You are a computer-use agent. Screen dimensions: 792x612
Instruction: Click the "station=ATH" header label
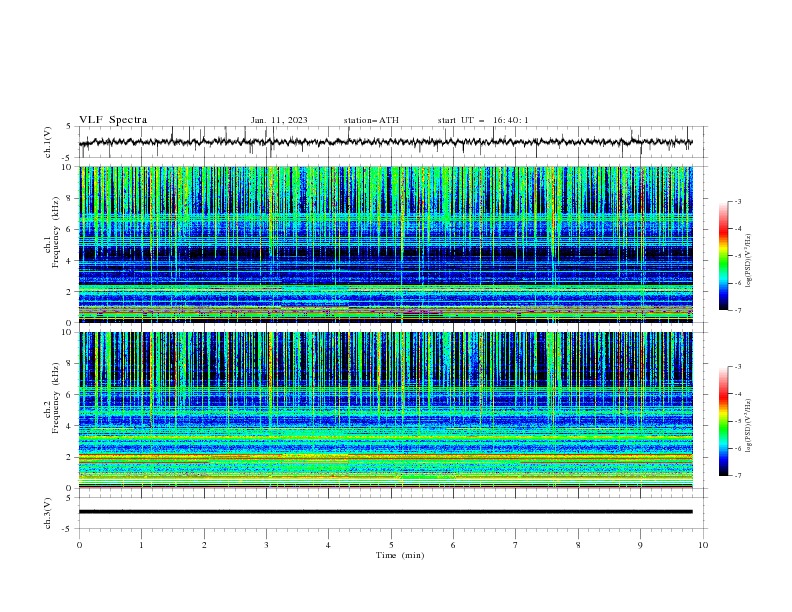[371, 120]
